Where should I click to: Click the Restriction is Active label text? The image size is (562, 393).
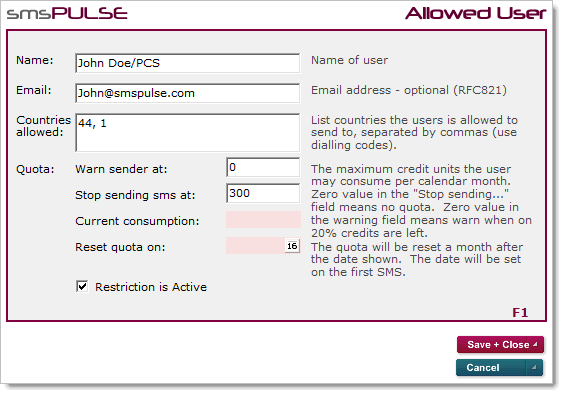151,287
